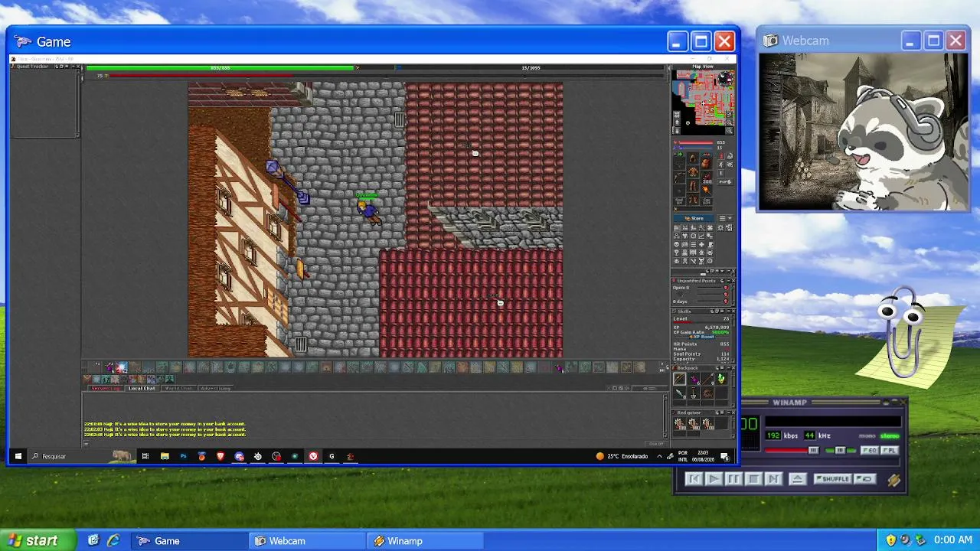Viewport: 980px width, 551px height.
Task: Switch to Webcam in XP taskbar
Action: click(x=308, y=541)
